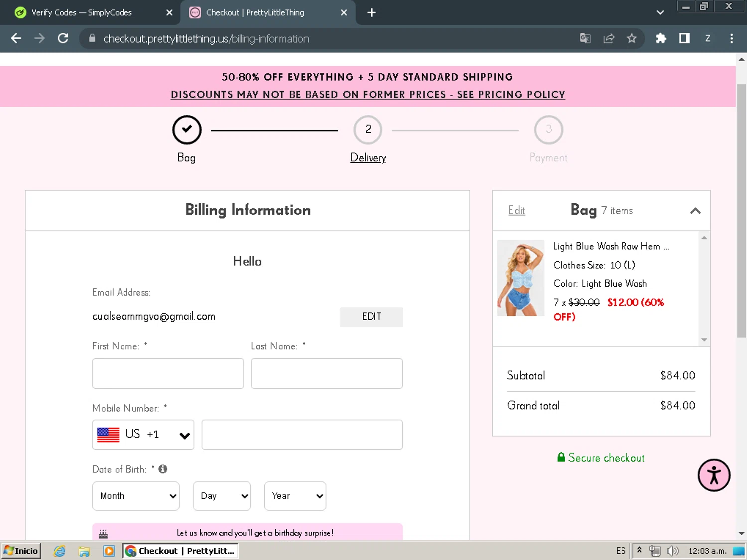Click the lock icon in the address bar

[x=92, y=38]
